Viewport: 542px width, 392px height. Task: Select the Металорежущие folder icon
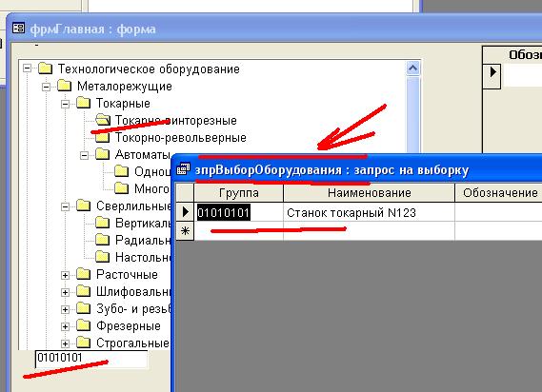pyautogui.click(x=64, y=86)
